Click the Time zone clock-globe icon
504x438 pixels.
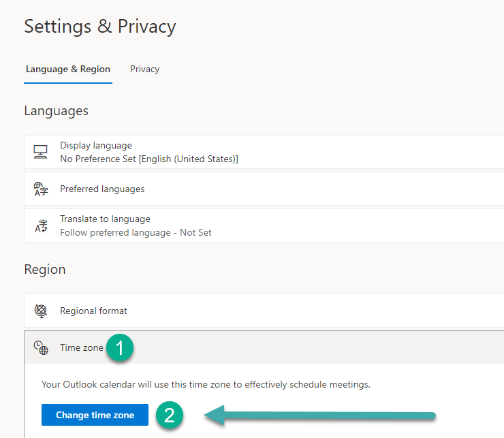(40, 348)
